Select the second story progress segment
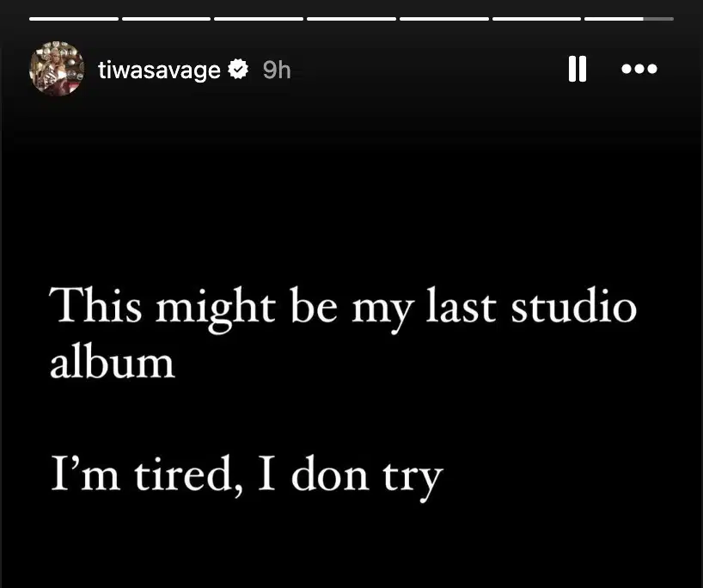Viewport: 703px width, 588px height. [166, 18]
